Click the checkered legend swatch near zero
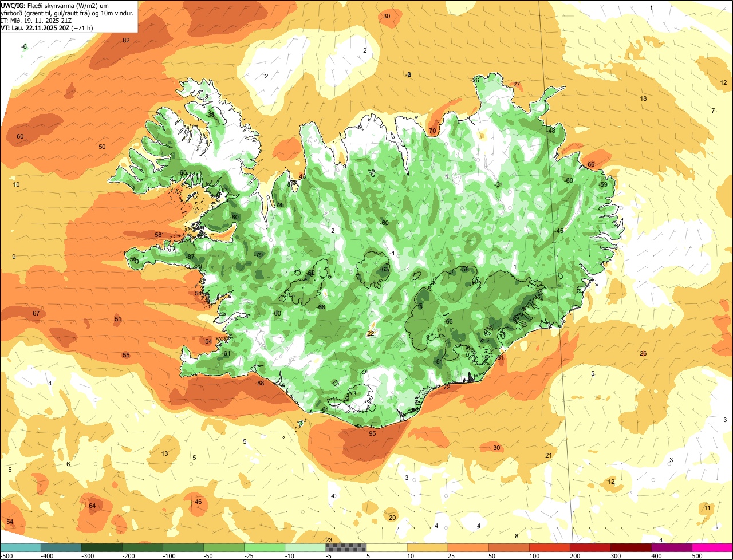Viewport: 733px width, 560px height. click(x=346, y=547)
